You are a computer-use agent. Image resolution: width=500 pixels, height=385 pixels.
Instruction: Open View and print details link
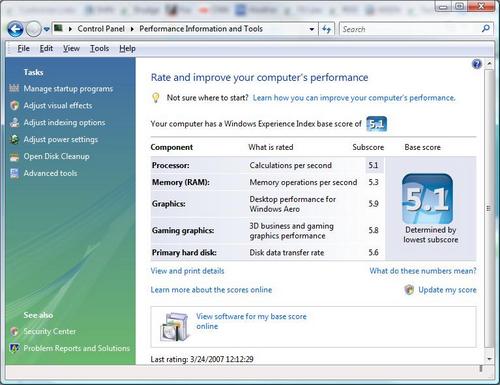(x=187, y=271)
